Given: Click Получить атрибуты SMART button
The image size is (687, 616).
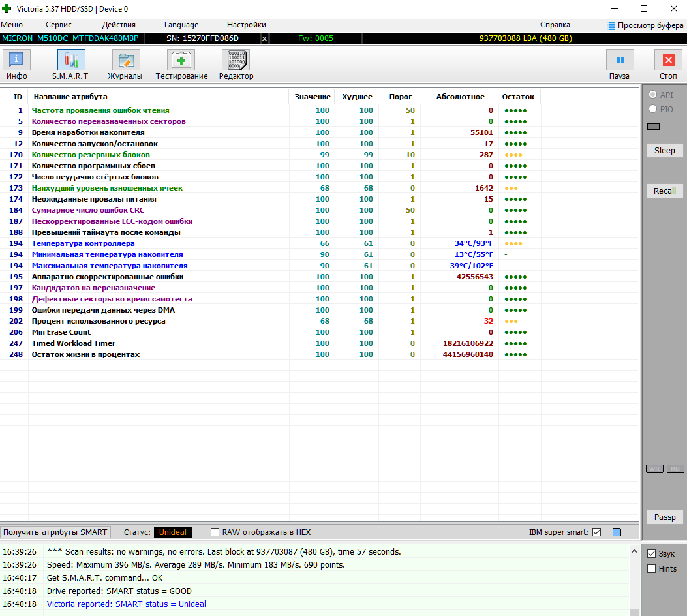Looking at the screenshot, I should click(x=55, y=532).
